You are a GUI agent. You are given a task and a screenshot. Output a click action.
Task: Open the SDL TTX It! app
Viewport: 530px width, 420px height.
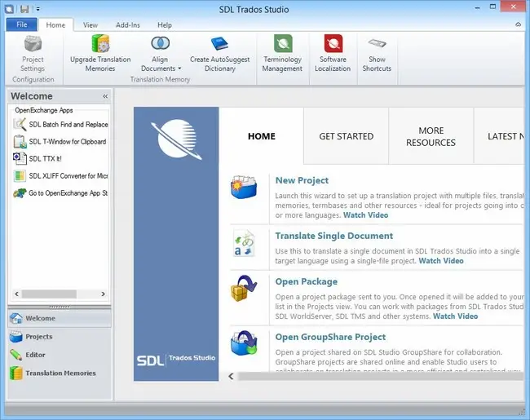coord(38,158)
